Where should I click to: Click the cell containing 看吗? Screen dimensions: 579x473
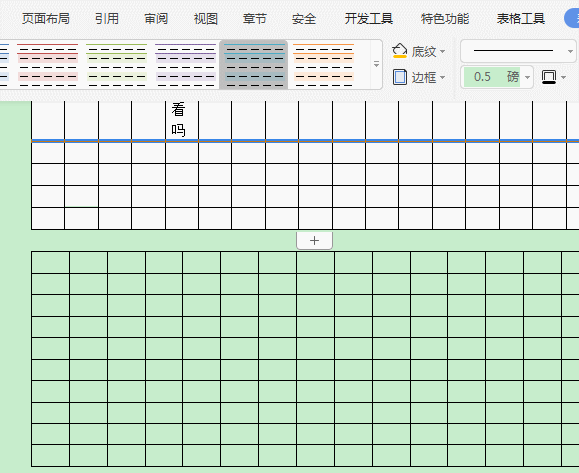coord(182,120)
